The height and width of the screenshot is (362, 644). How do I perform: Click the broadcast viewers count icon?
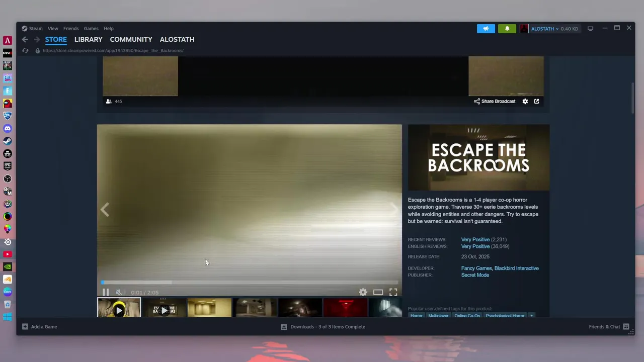point(109,101)
